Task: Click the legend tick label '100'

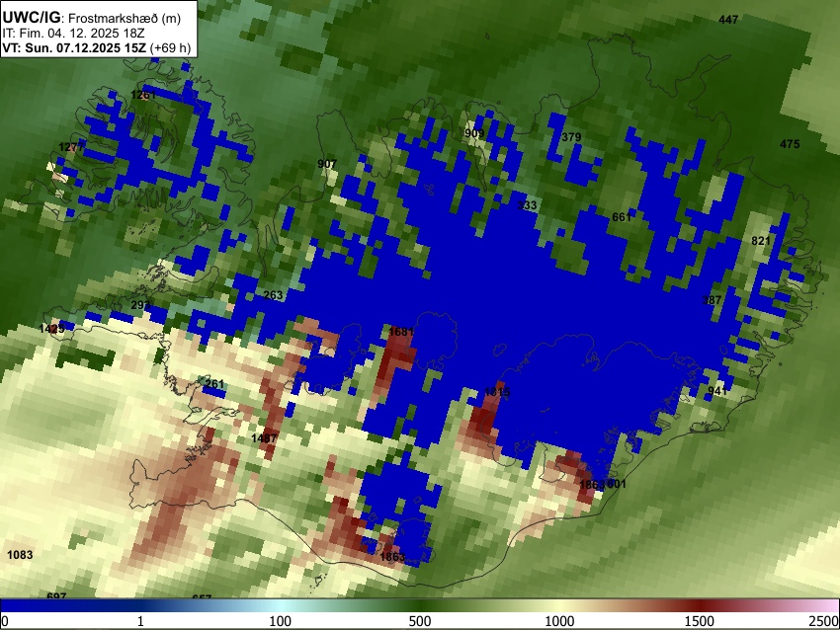Action: coord(281,621)
